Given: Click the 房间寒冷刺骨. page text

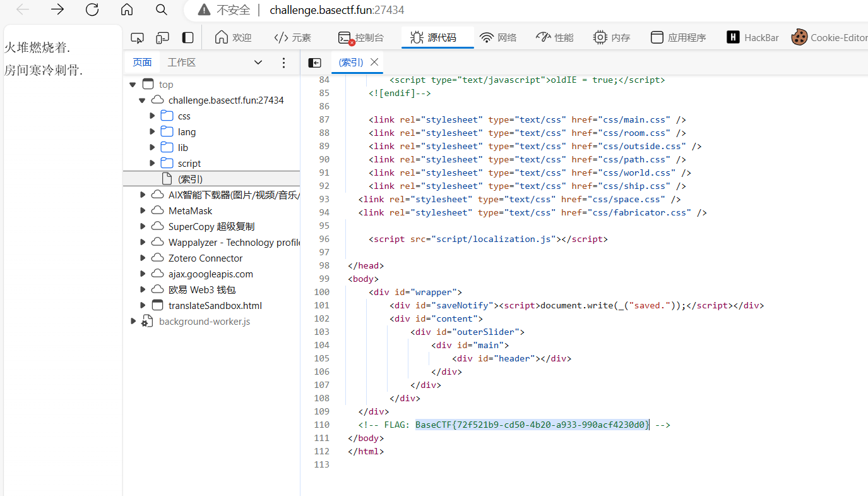Looking at the screenshot, I should click(x=44, y=70).
